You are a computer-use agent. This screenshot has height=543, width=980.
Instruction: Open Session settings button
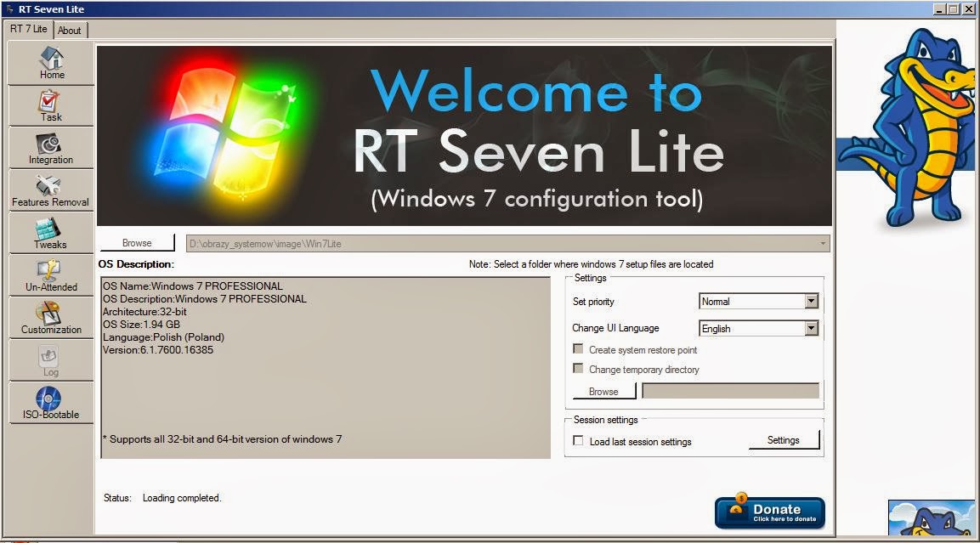coord(784,440)
